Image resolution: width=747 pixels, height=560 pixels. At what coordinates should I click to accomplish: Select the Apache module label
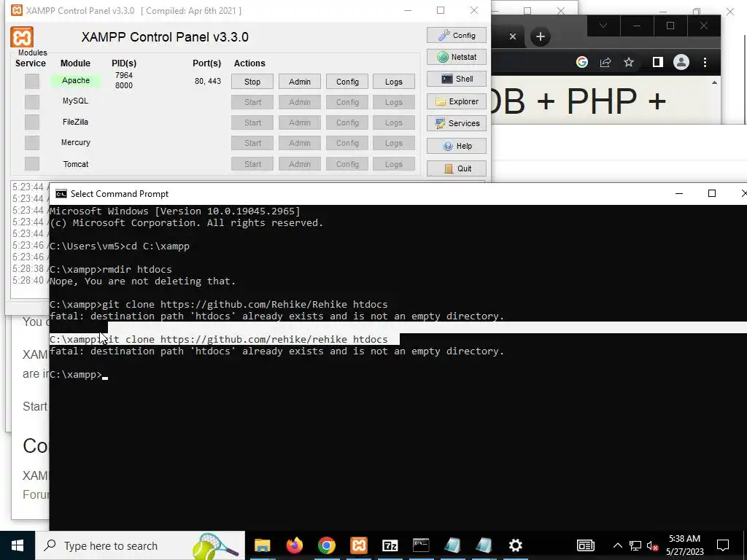pyautogui.click(x=76, y=80)
